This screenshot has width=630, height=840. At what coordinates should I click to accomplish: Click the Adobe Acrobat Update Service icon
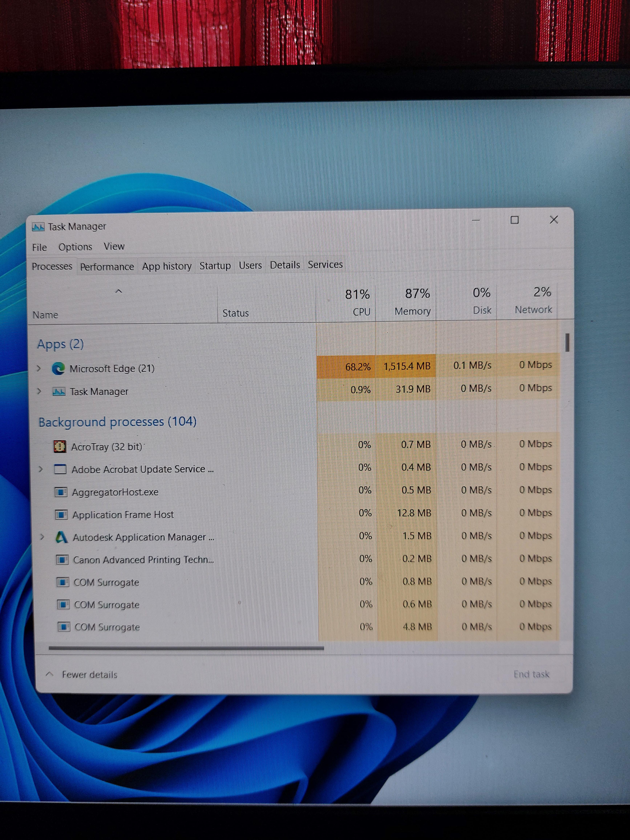click(60, 469)
